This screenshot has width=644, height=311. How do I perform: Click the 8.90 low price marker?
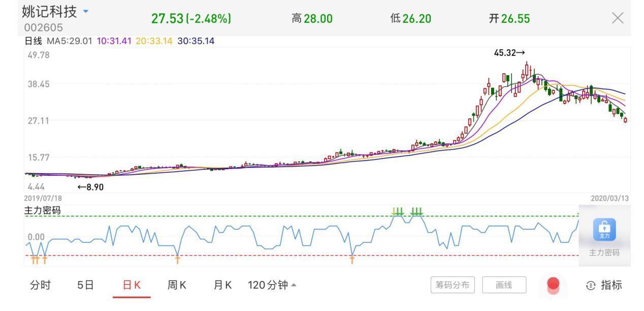(x=90, y=187)
